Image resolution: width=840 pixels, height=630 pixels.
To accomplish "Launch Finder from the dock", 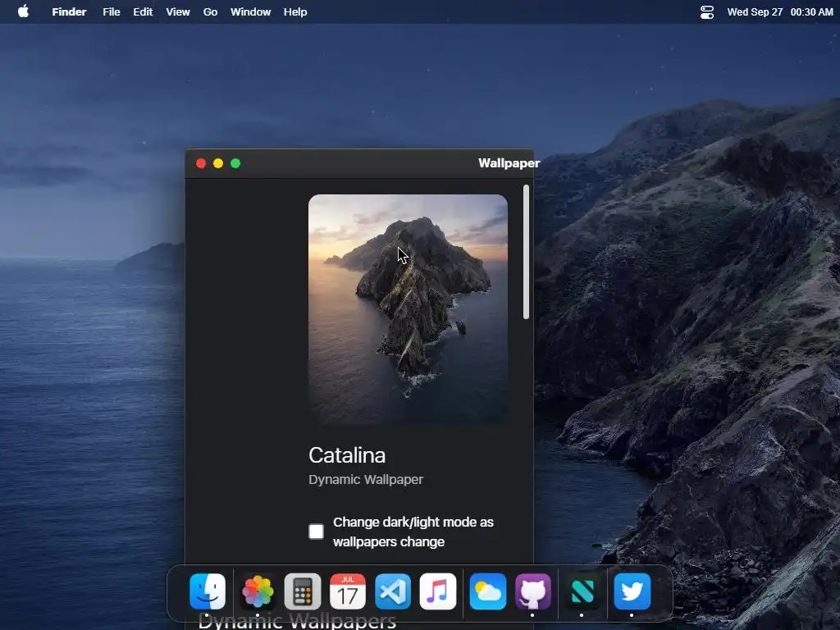I will pos(208,591).
